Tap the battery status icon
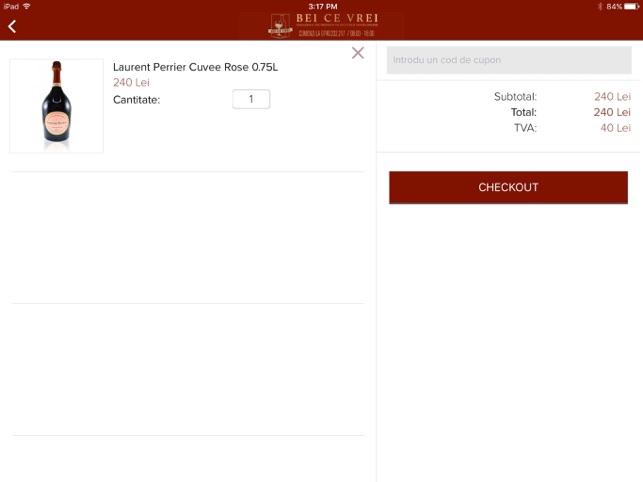Viewport: 643px width, 482px height. coord(632,6)
